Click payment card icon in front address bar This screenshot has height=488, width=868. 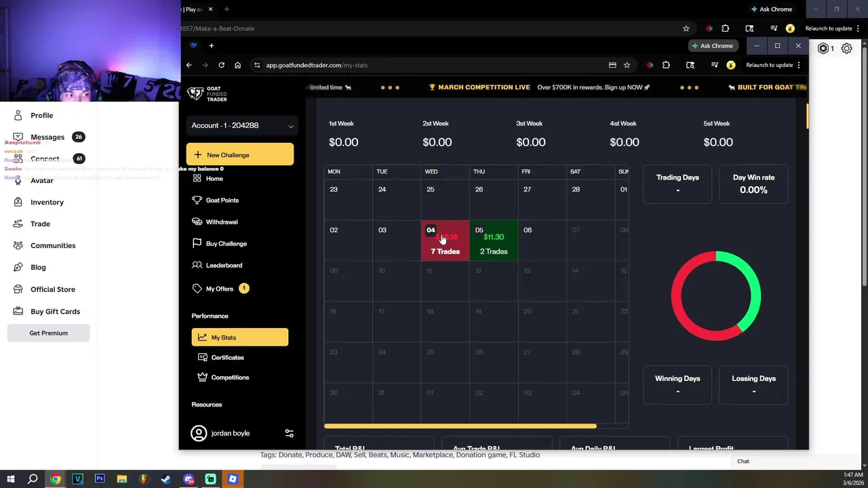click(612, 65)
